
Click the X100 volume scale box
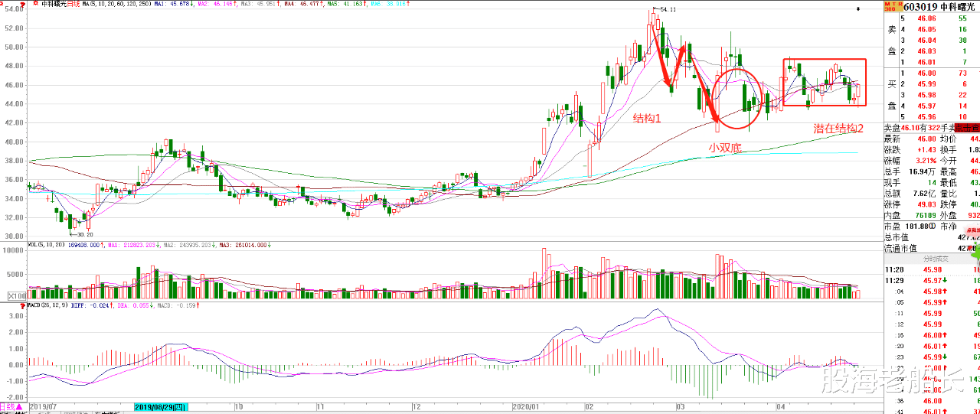18,295
